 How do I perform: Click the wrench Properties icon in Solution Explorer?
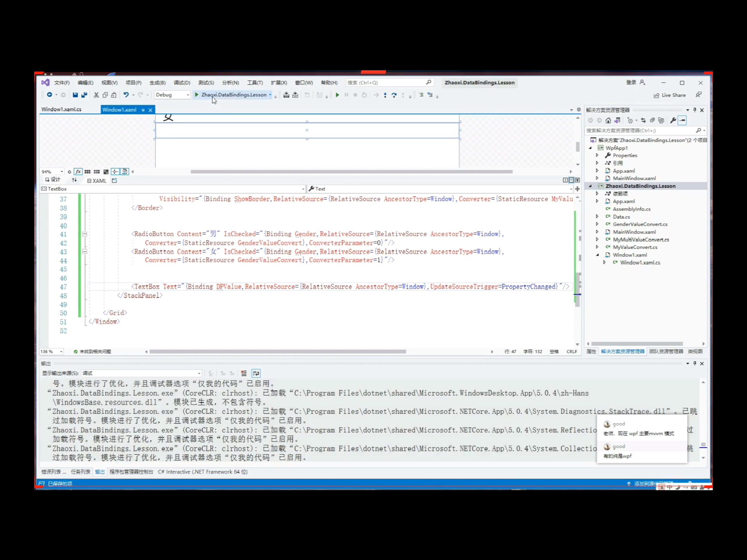(673, 120)
